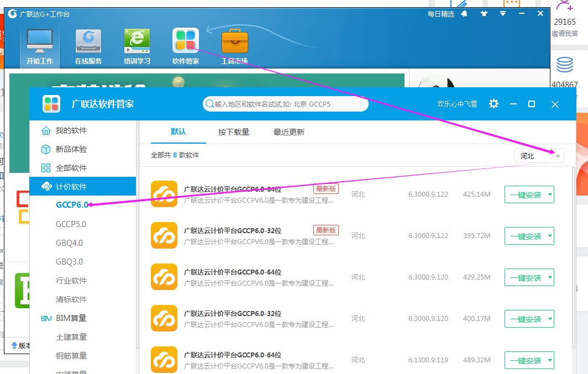Image resolution: width=588 pixels, height=374 pixels.
Task: Select 钢筋算量 in sidebar
Action: point(71,356)
